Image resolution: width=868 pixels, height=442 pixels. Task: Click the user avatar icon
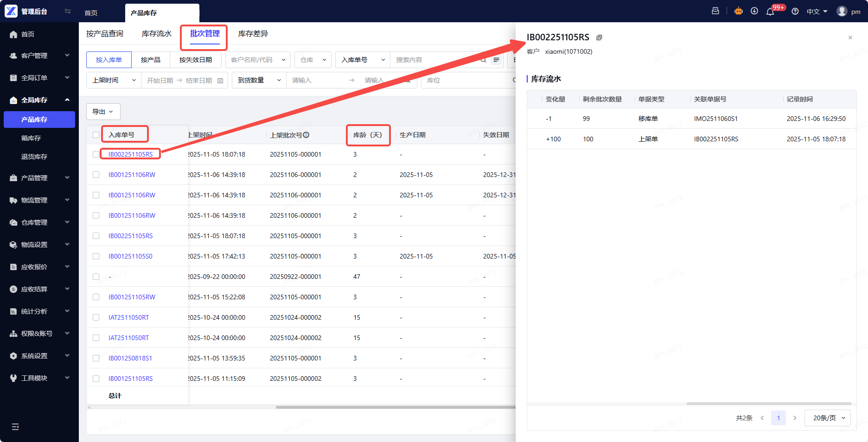[x=842, y=11]
